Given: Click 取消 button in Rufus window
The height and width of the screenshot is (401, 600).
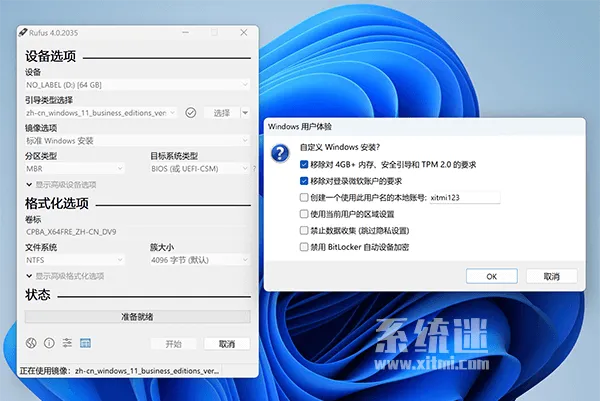Looking at the screenshot, I should pos(227,344).
